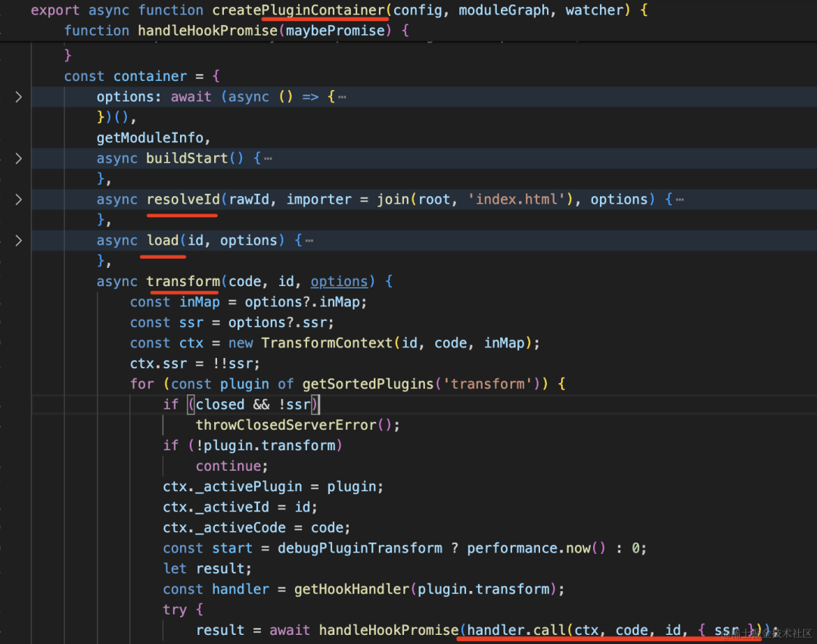Screen dimensions: 817x644
Task: Click the getHookHandler function call
Action: [352, 590]
